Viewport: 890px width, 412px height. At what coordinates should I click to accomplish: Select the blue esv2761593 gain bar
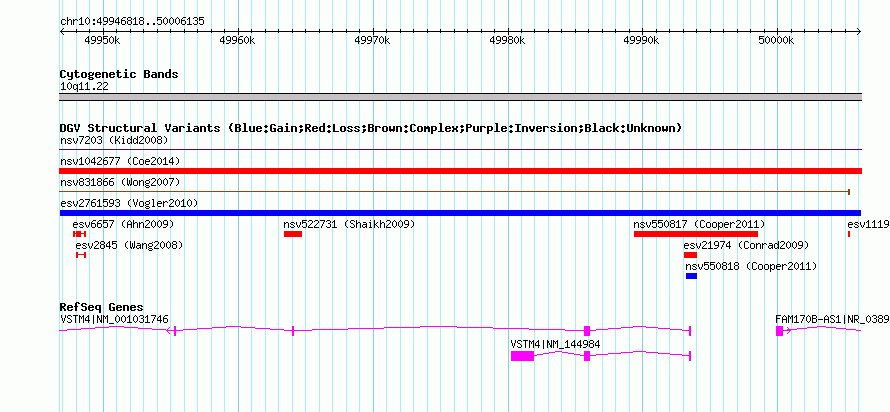460,213
